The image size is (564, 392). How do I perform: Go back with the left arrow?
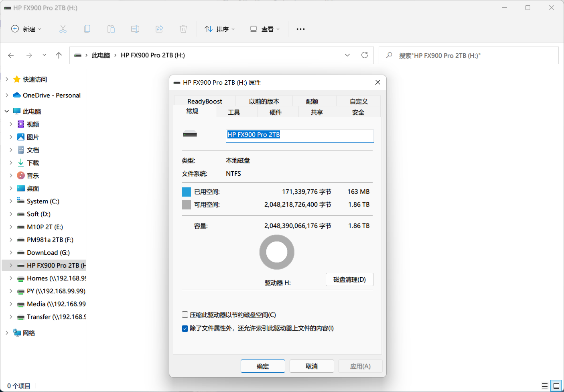11,55
